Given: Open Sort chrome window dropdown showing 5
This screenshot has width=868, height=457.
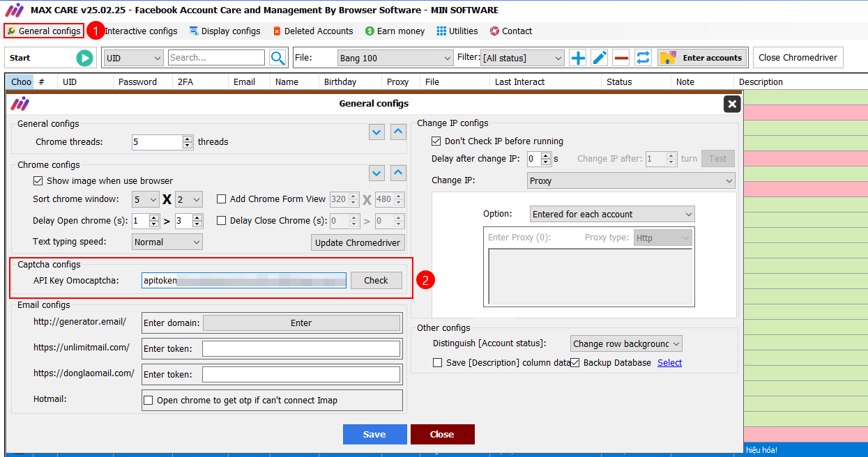Looking at the screenshot, I should 146,199.
